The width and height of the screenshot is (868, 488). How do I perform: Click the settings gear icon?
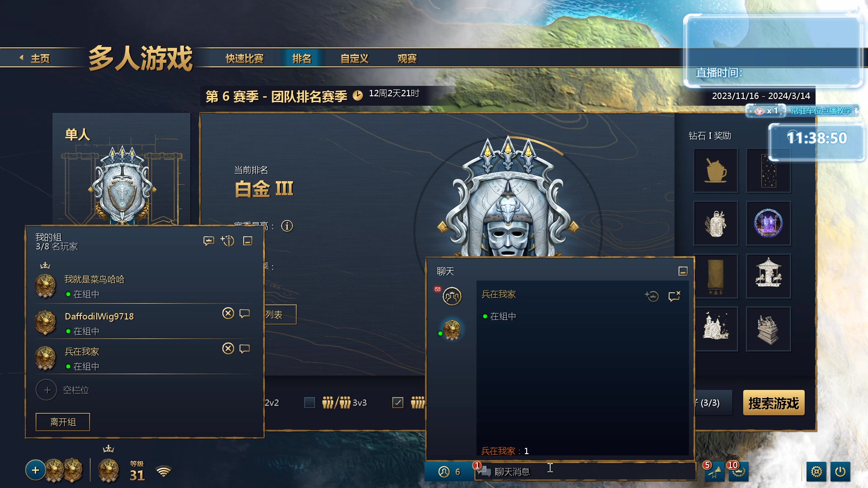816,472
